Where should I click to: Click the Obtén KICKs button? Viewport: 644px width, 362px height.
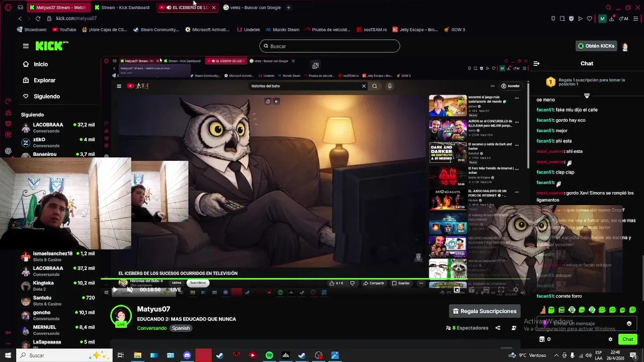click(596, 46)
